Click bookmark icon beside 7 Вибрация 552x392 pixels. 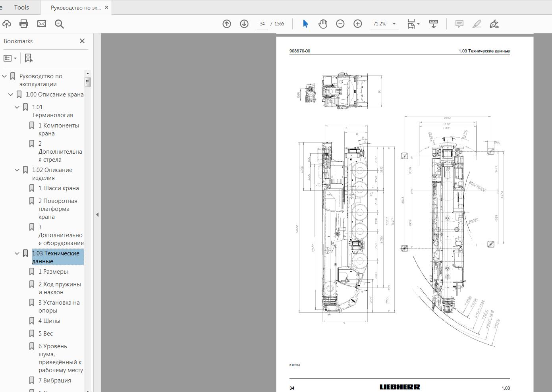32,380
